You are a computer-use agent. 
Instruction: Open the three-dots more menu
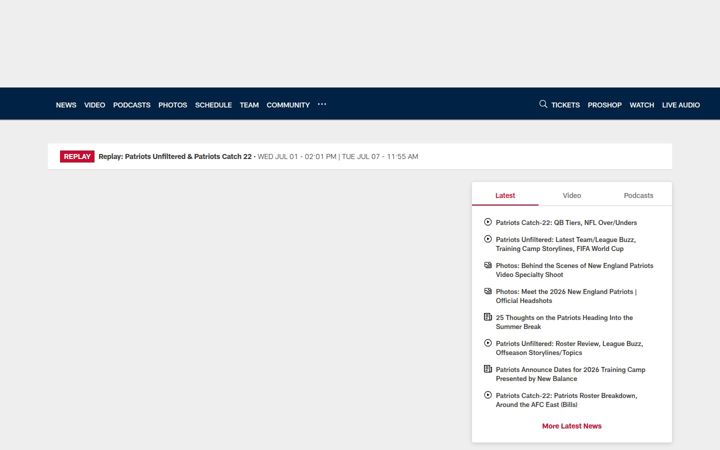coord(322,104)
